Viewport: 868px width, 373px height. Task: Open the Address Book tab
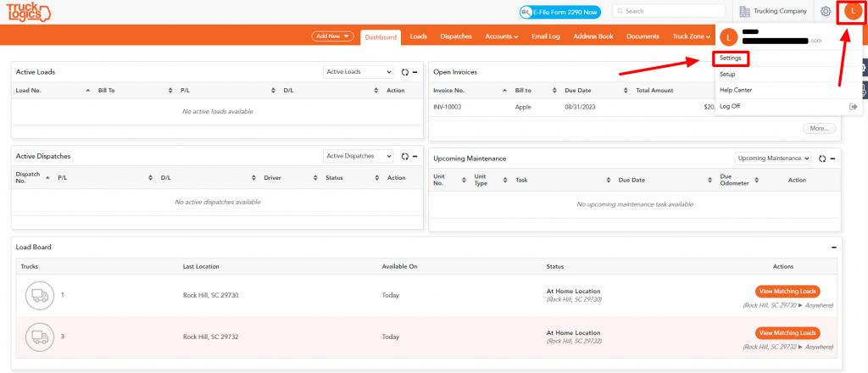pyautogui.click(x=593, y=36)
